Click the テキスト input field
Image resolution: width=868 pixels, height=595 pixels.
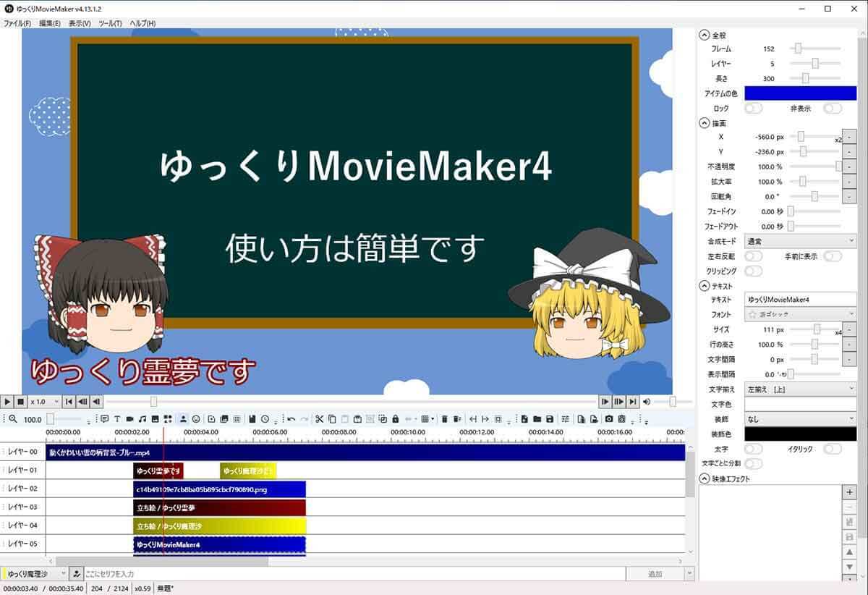801,300
